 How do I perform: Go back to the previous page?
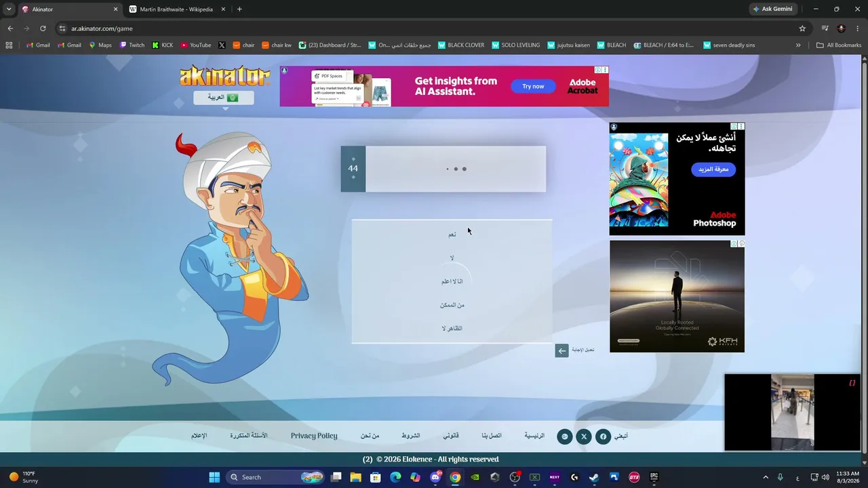(10, 28)
